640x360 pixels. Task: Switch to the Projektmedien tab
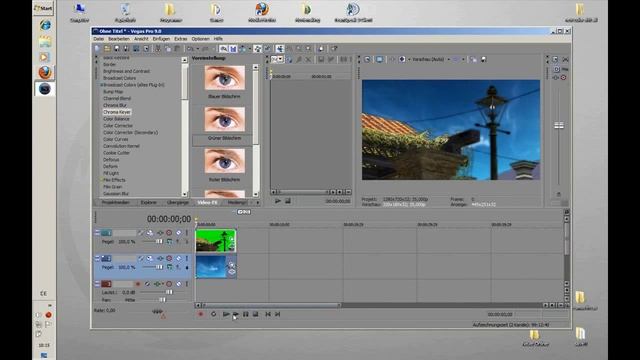click(116, 202)
